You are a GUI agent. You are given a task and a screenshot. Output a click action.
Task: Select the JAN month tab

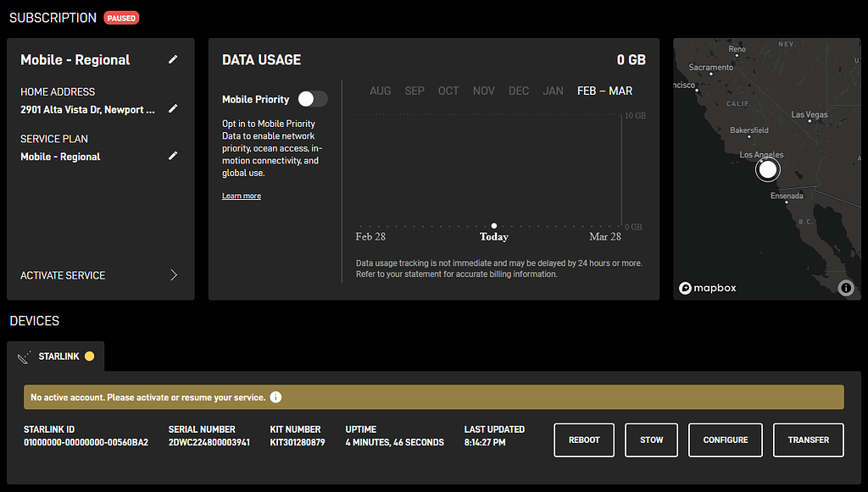coord(553,91)
